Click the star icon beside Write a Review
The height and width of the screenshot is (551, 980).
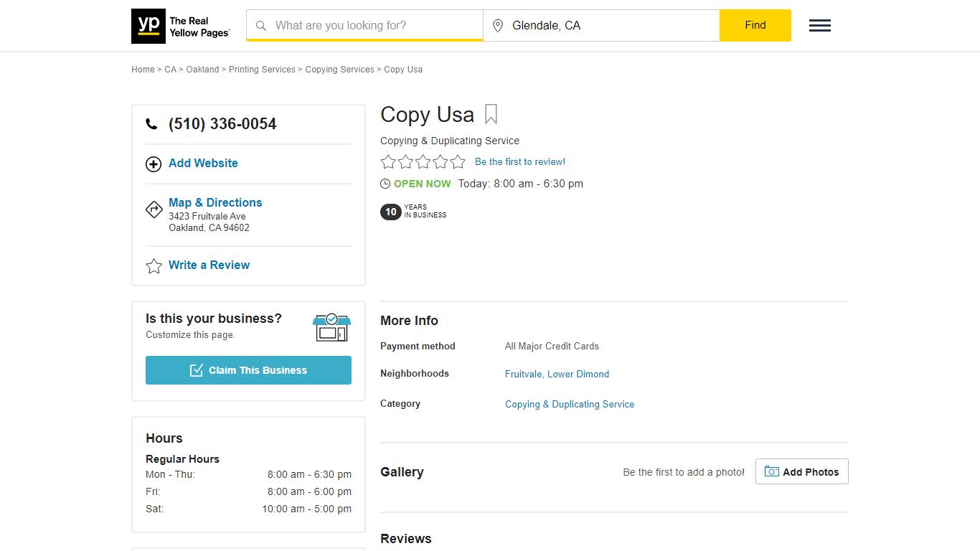coord(154,266)
